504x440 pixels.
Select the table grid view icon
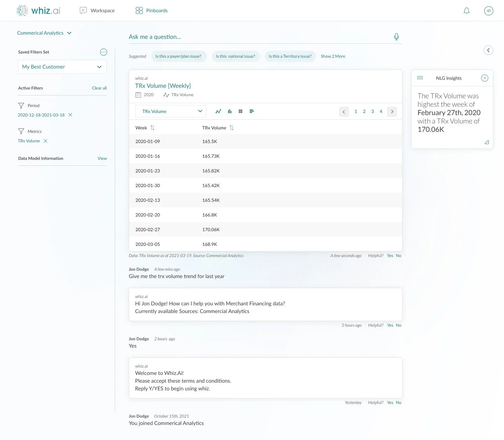pos(240,111)
